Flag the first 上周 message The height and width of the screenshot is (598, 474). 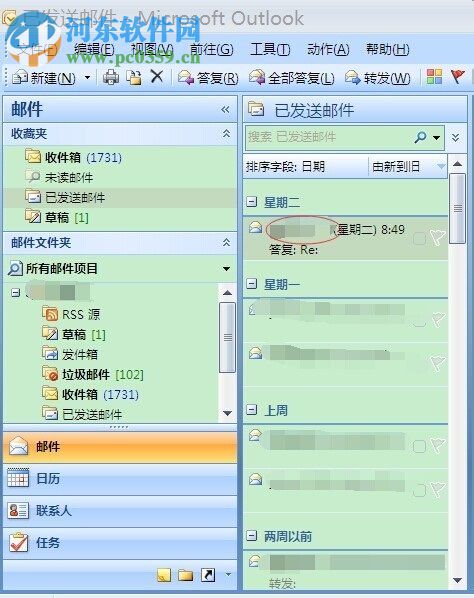click(x=437, y=444)
